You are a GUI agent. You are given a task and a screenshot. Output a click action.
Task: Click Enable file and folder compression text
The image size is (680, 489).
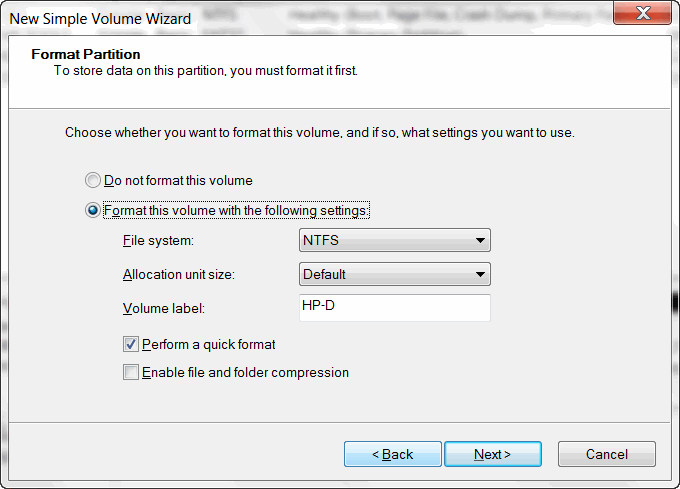coord(245,372)
